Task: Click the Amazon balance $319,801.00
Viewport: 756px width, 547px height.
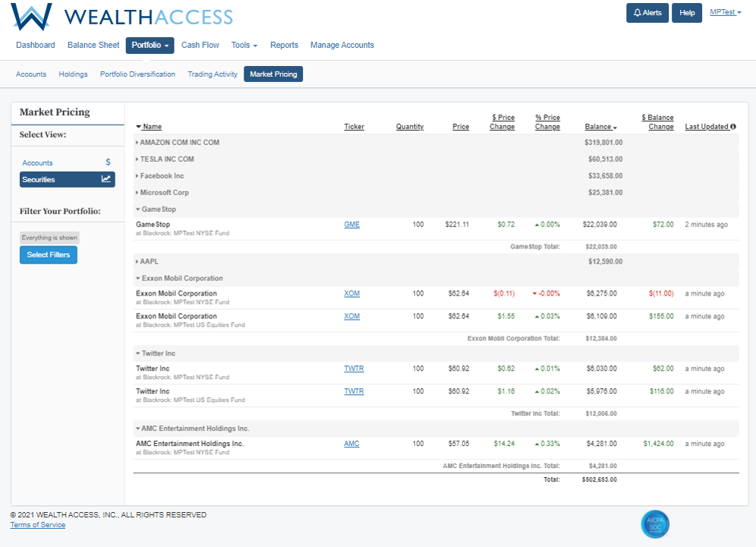Action: pos(603,142)
